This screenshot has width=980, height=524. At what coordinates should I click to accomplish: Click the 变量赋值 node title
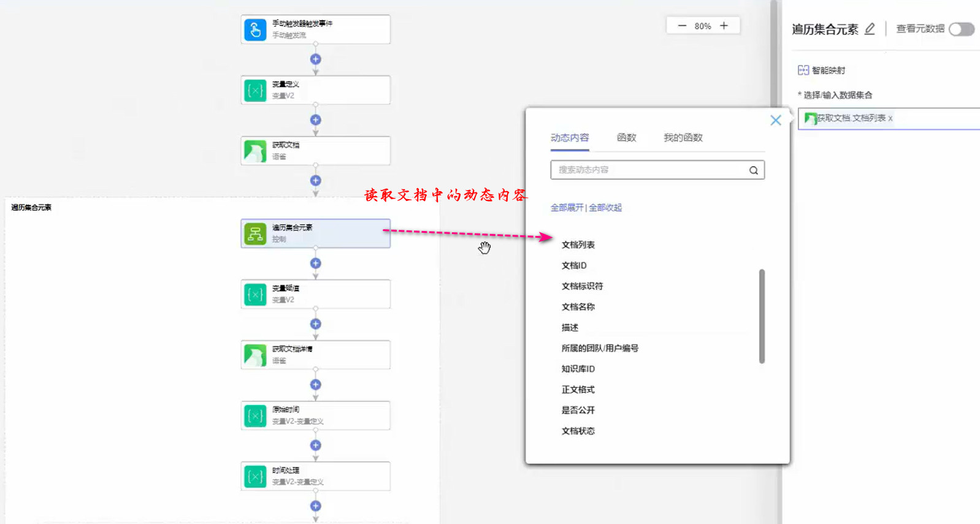click(286, 288)
